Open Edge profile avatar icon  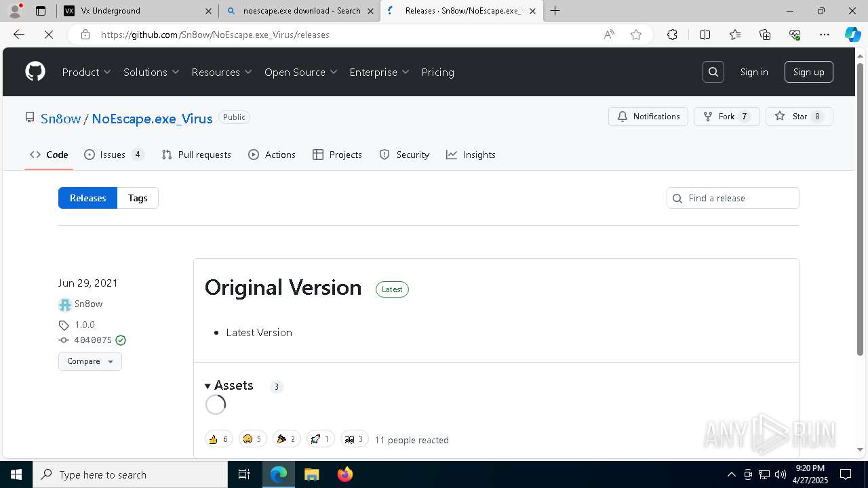click(x=15, y=11)
